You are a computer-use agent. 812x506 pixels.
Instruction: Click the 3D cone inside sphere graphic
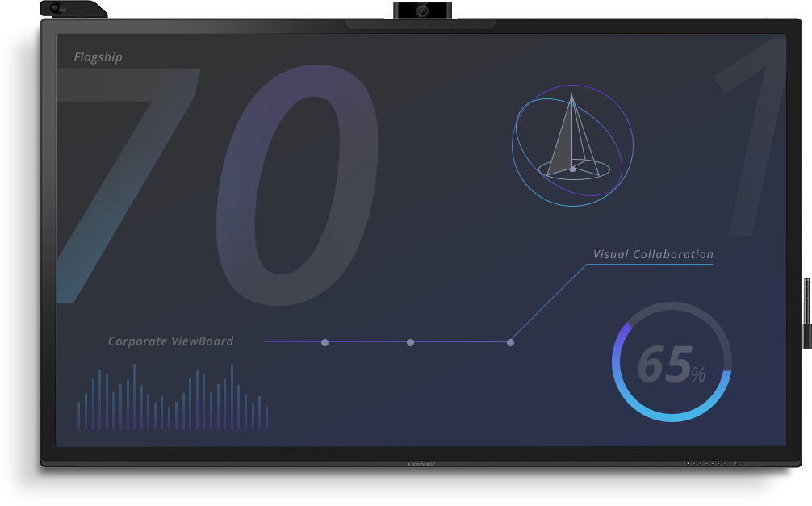(x=571, y=145)
